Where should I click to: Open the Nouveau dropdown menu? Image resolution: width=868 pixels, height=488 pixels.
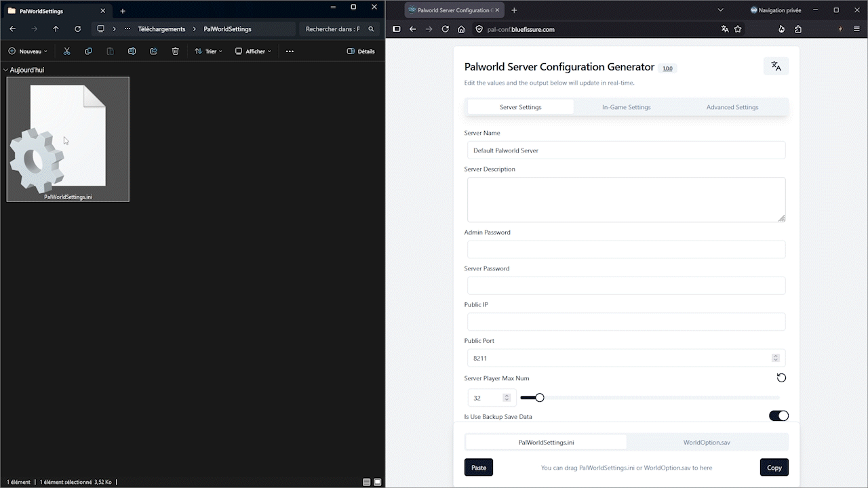(x=28, y=52)
